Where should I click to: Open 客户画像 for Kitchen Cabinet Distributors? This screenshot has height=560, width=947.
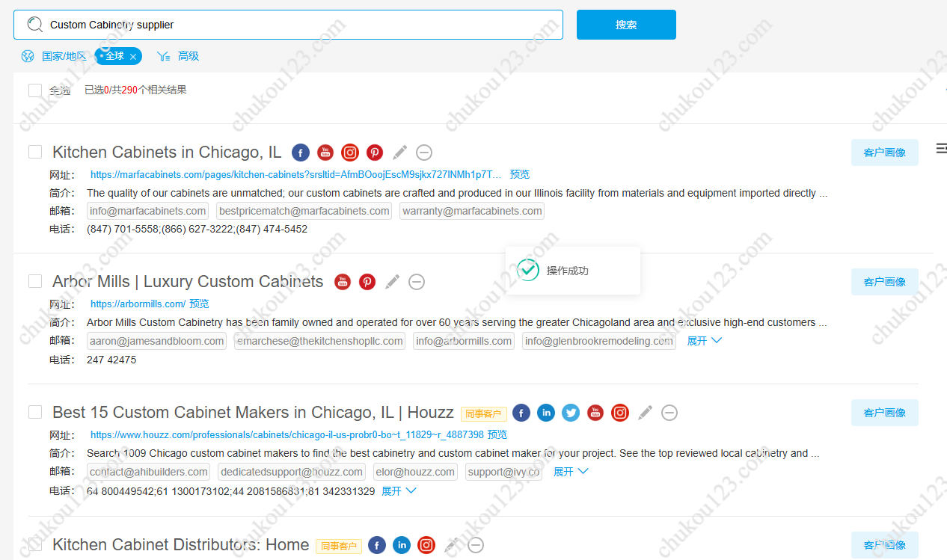click(885, 545)
